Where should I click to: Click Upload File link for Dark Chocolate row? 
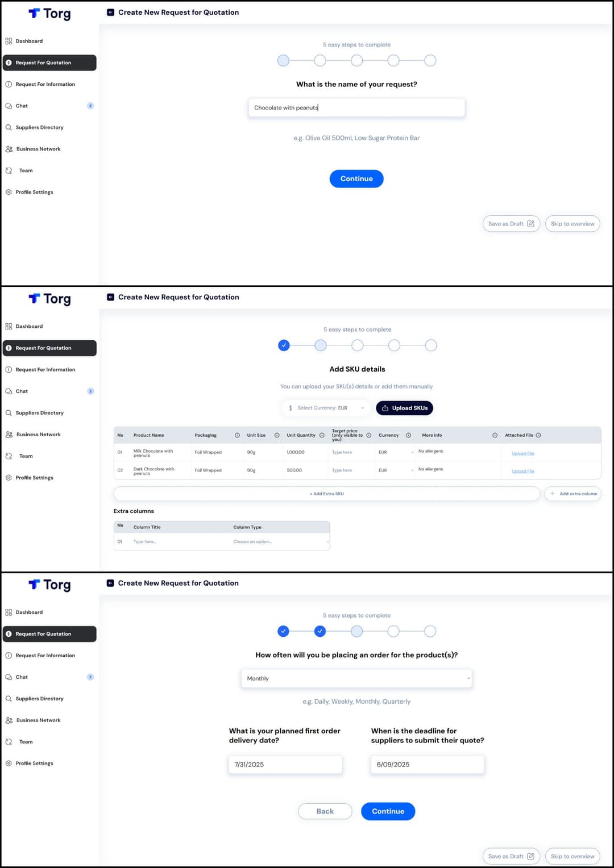pos(522,471)
